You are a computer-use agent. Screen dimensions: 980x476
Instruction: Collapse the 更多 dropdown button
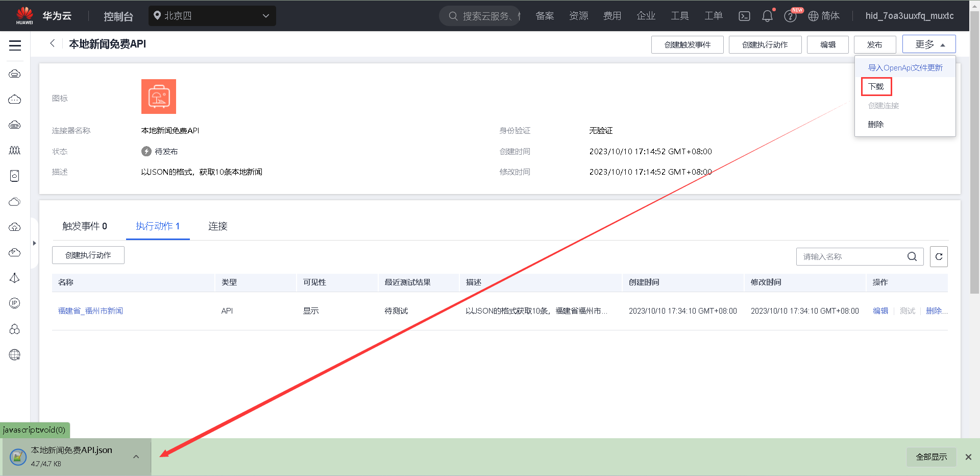pos(929,44)
